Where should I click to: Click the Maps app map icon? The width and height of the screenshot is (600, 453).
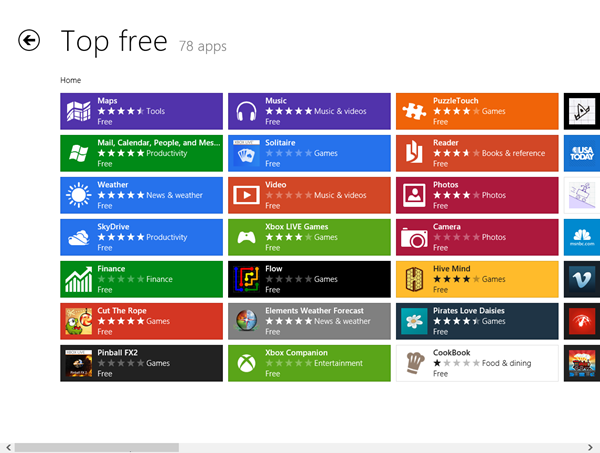point(78,111)
